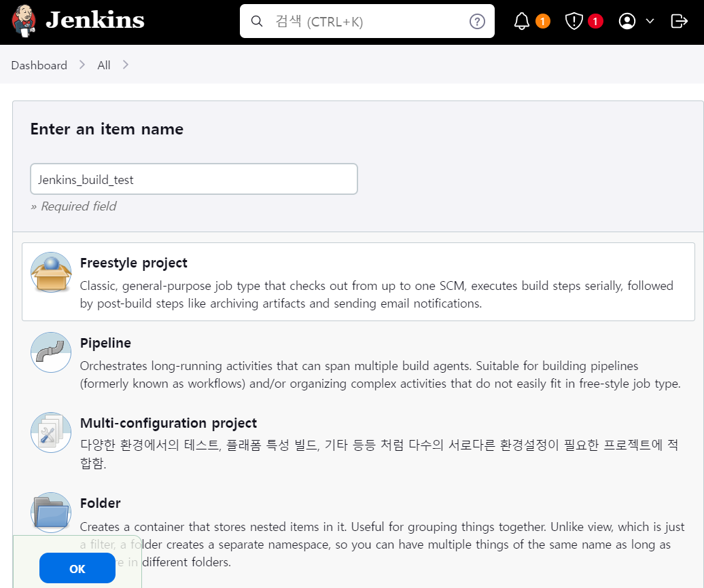Open the security shield warning icon
This screenshot has height=588, width=704.
[x=574, y=21]
